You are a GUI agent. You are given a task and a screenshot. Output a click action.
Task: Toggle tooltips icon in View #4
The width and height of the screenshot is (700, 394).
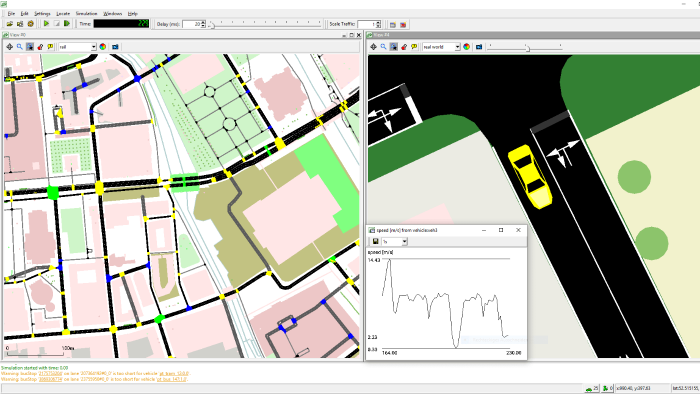(x=414, y=46)
